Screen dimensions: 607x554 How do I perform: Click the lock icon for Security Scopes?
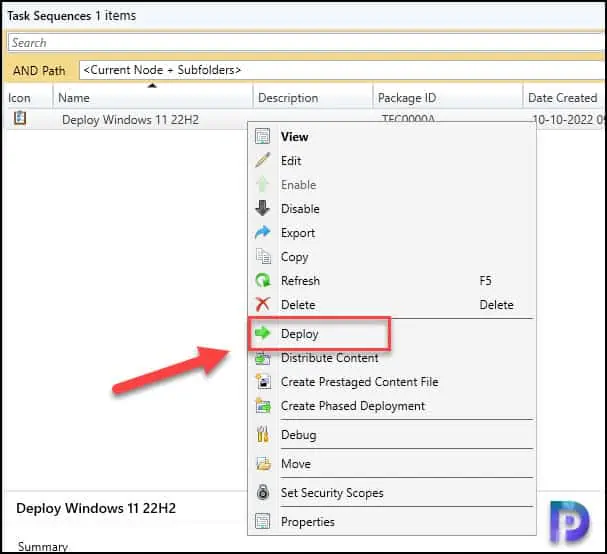(x=263, y=492)
